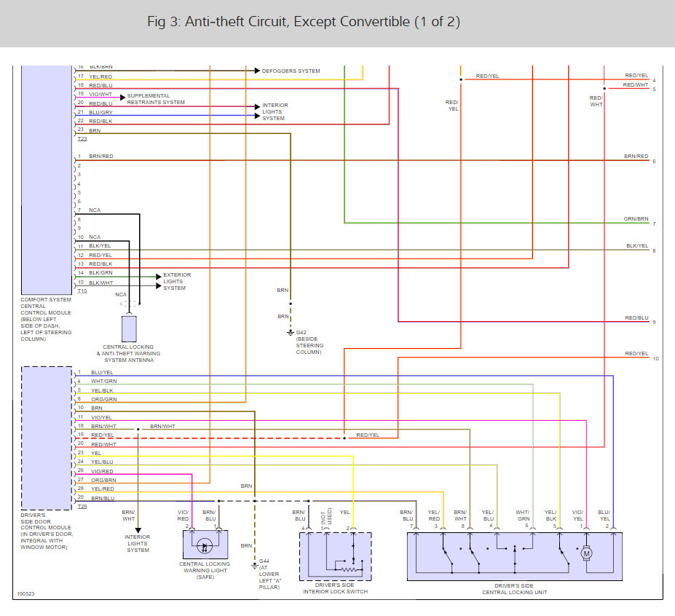The image size is (675, 616).
Task: Click the 'G44 (AT LOWER LEFT A PILLAR)' label
Action: click(270, 574)
